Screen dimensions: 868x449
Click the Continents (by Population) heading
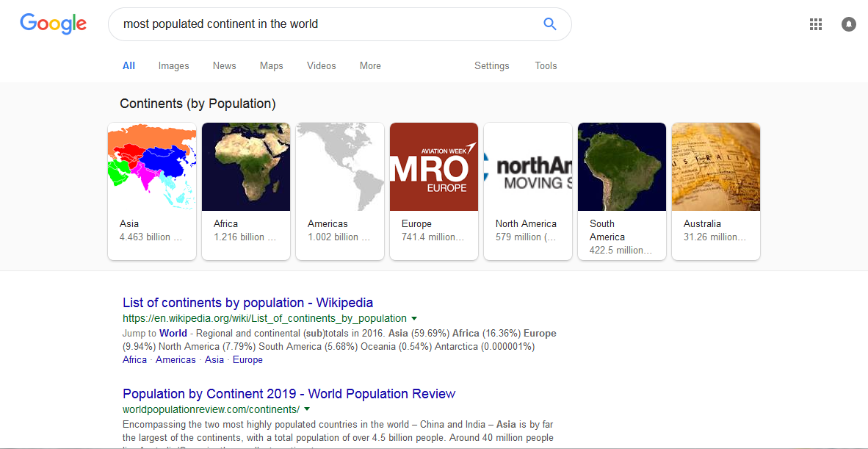click(198, 104)
